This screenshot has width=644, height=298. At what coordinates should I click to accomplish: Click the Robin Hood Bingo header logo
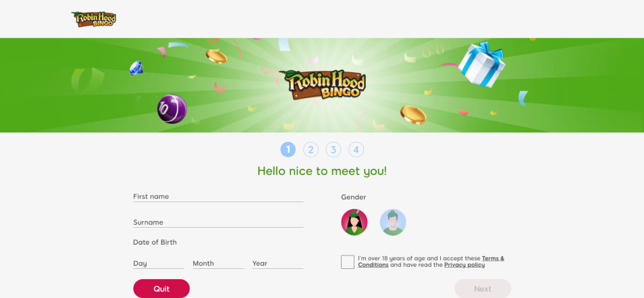coord(94,20)
